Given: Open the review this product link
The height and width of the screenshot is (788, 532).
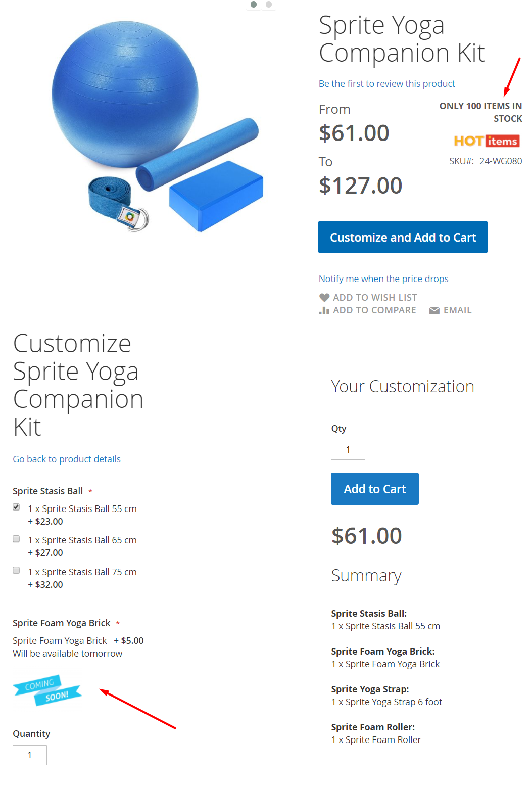Looking at the screenshot, I should [x=386, y=84].
